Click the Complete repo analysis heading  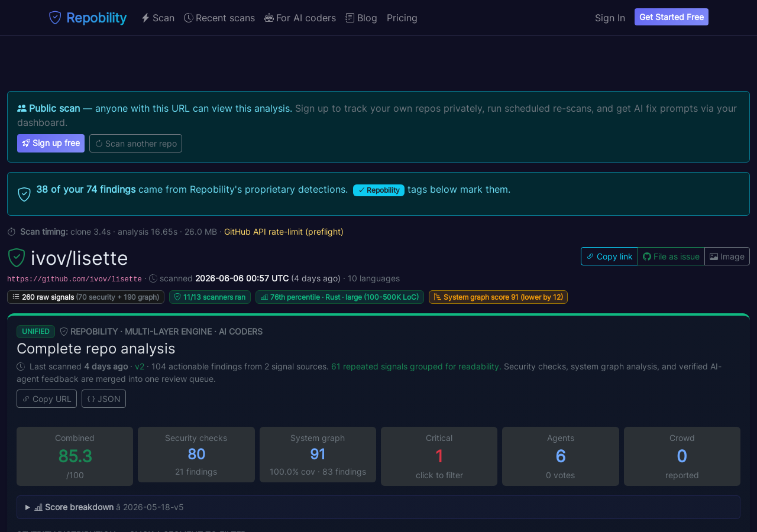pos(96,348)
